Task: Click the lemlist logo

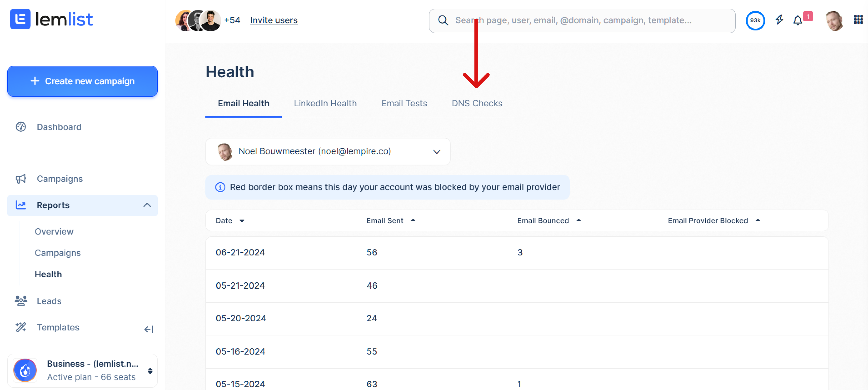Action: pos(51,19)
